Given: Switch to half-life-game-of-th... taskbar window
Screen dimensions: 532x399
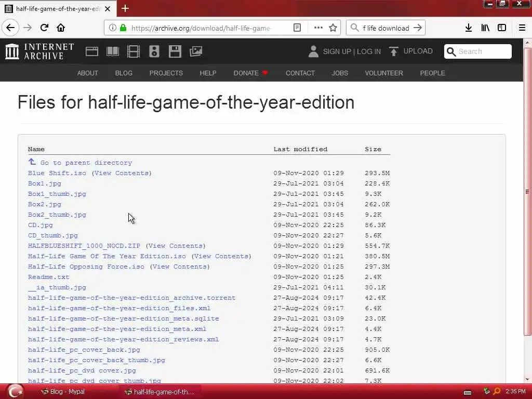Looking at the screenshot, I should tap(159, 392).
